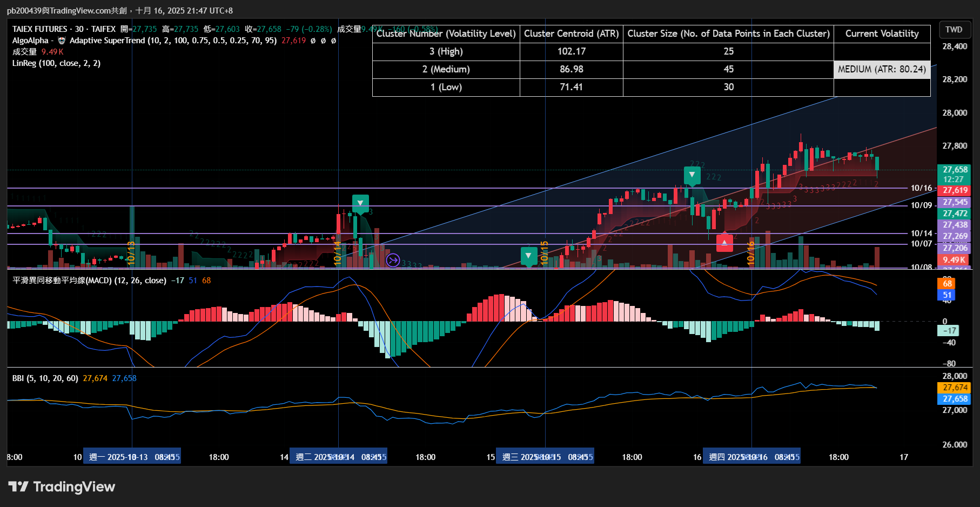The height and width of the screenshot is (507, 980).
Task: Click the teal down-arrow signal above 10/14 session
Action: pos(360,204)
